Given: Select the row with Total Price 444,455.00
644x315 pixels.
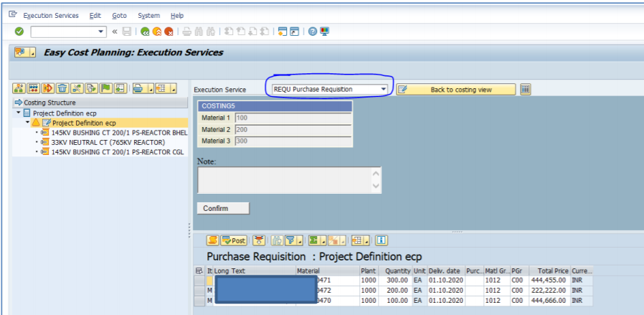Looking at the screenshot, I should click(199, 281).
